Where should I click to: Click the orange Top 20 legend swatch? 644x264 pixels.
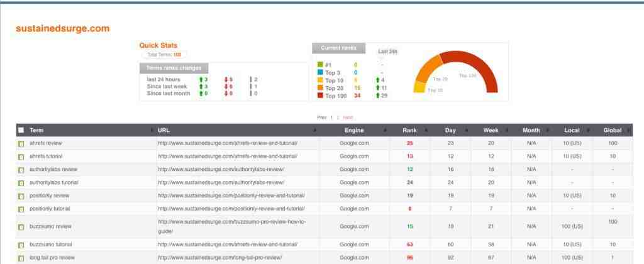[320, 88]
